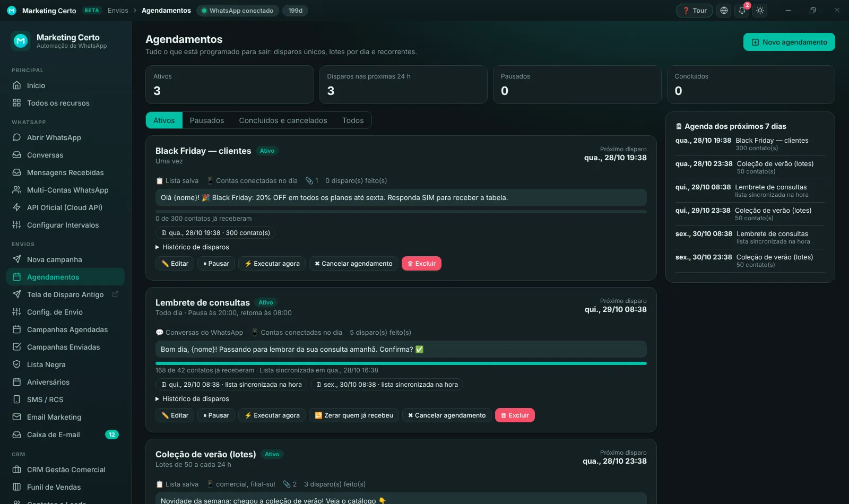849x504 pixels.
Task: Click the Nova campanha paper-plane icon
Action: click(x=16, y=259)
